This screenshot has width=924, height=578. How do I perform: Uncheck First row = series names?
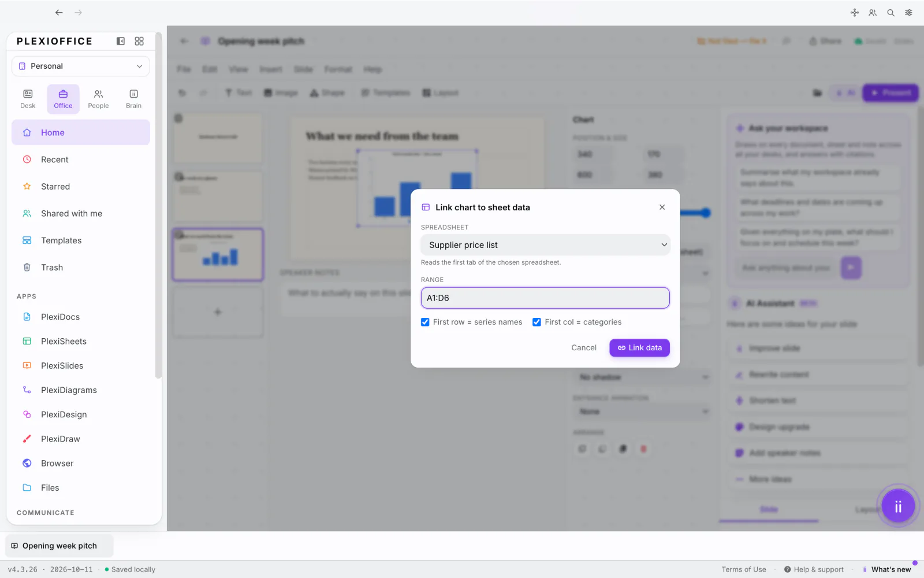[425, 322]
